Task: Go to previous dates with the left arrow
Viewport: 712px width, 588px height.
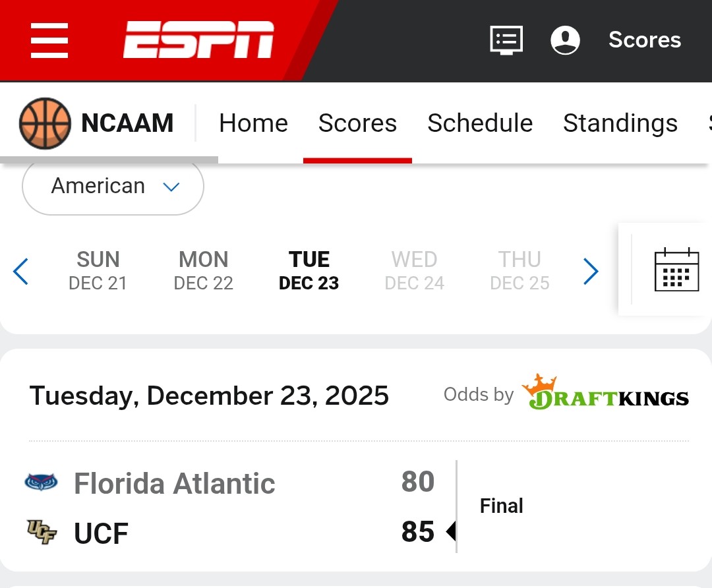Action: point(21,271)
